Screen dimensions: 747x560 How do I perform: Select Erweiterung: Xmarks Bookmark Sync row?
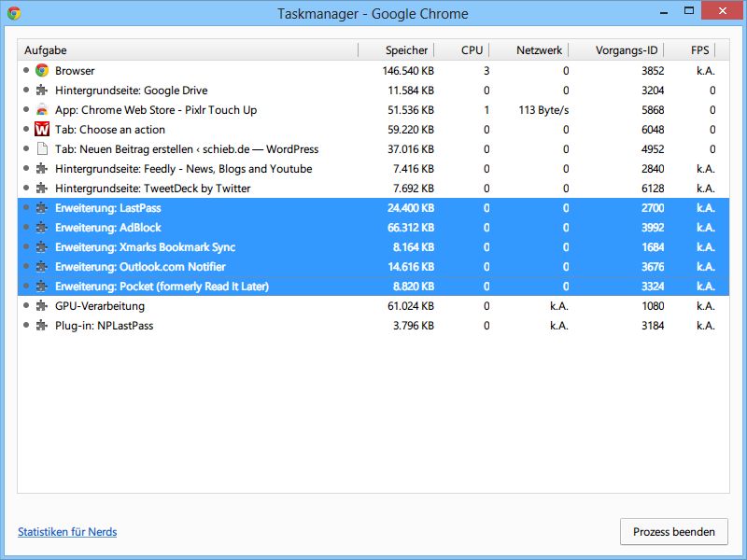click(373, 246)
